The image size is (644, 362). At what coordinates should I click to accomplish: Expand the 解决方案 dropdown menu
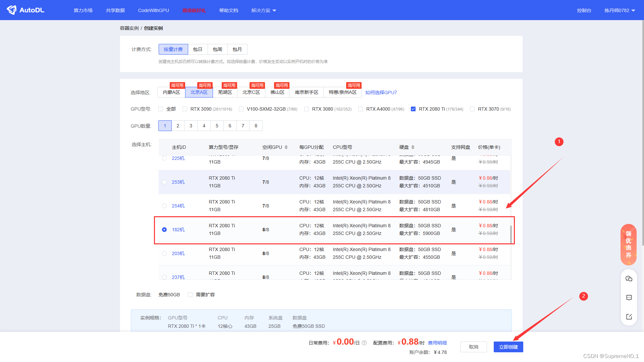(x=264, y=10)
